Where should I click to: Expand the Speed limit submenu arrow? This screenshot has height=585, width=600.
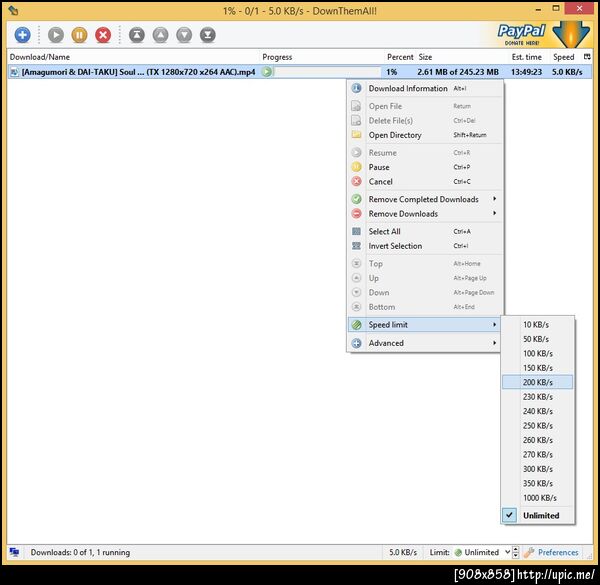(x=494, y=324)
